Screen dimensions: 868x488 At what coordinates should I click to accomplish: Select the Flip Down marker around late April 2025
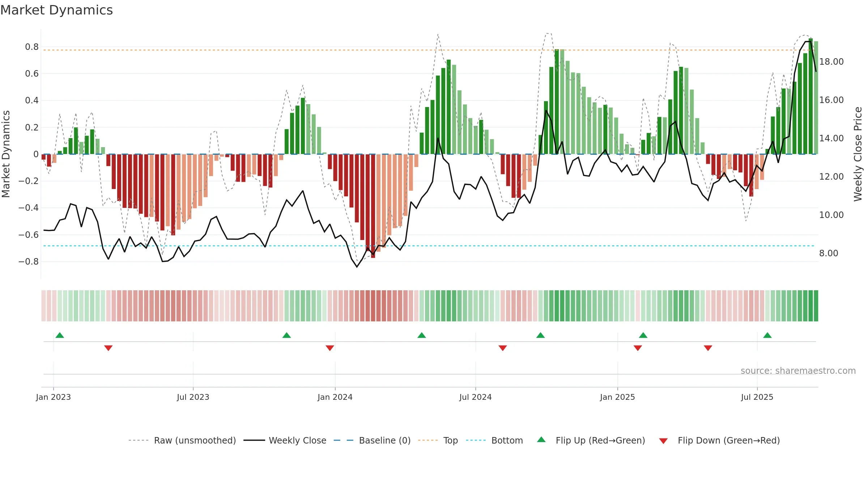pos(708,348)
